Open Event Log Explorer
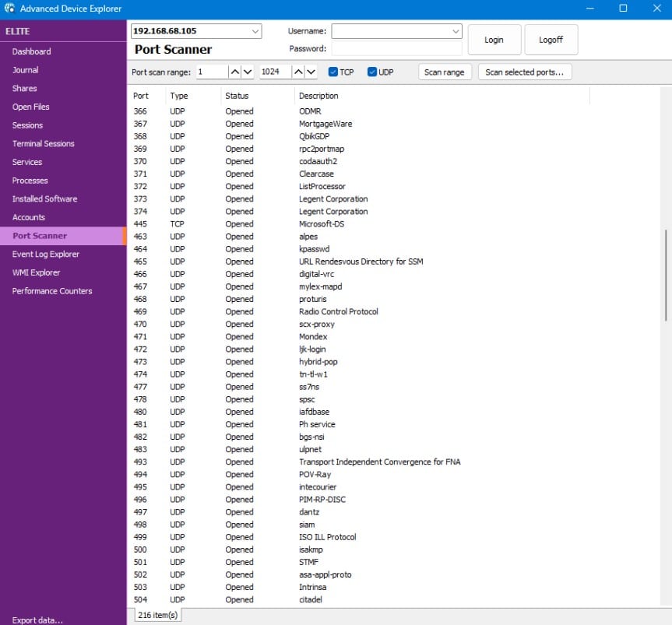 click(63, 254)
